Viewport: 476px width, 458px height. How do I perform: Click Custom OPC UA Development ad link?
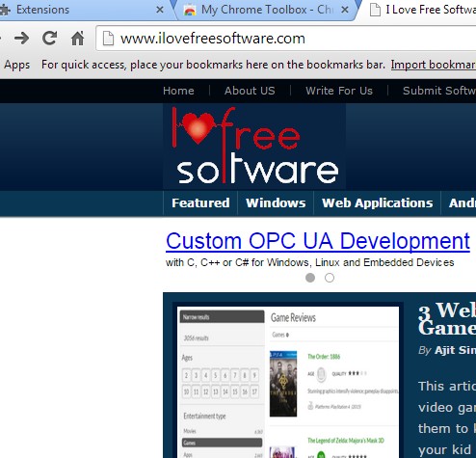(x=318, y=241)
